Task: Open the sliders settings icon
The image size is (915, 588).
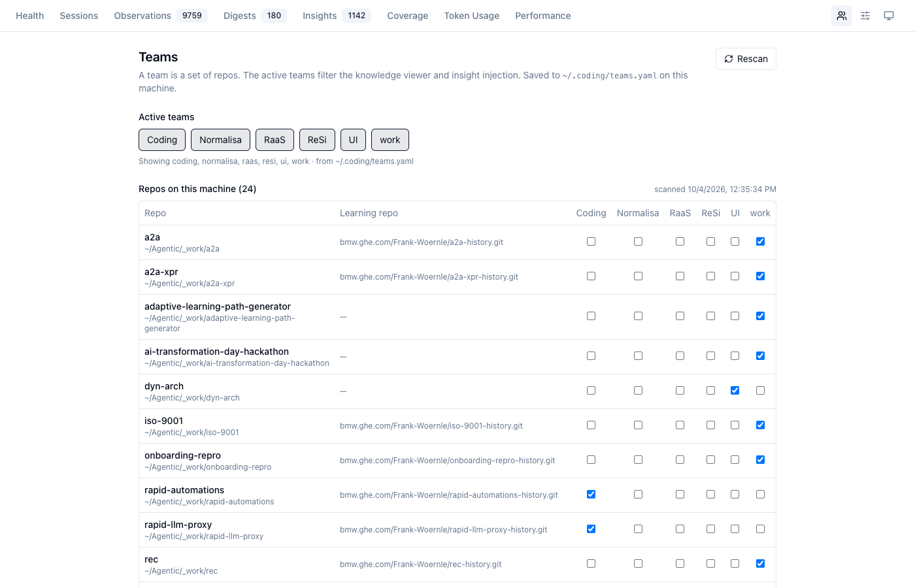Action: 865,16
